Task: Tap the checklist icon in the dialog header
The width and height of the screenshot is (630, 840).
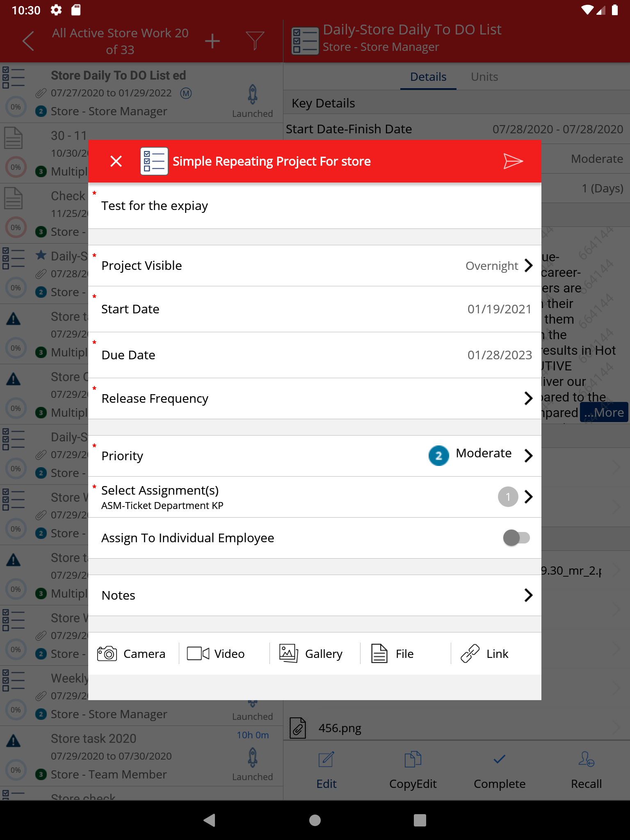Action: (x=154, y=161)
